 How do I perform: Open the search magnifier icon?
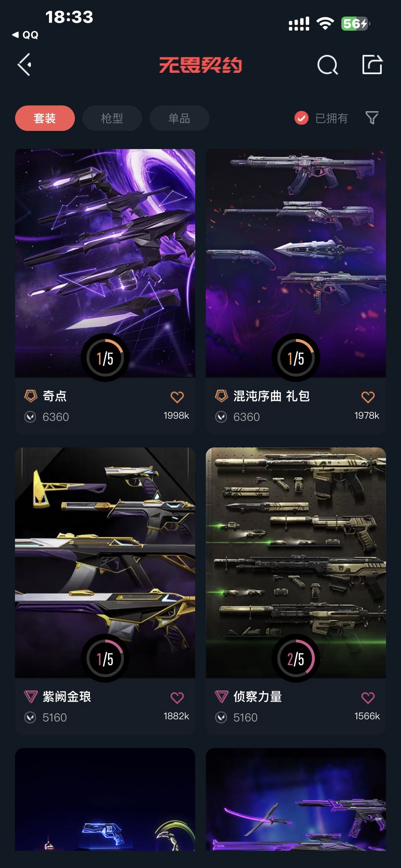[327, 65]
